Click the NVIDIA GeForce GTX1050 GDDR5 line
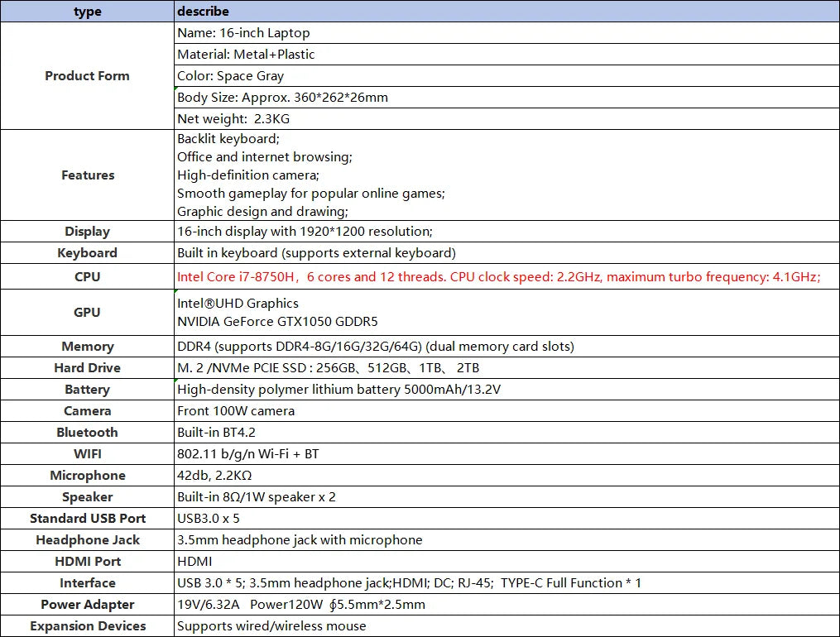840x637 pixels. [x=277, y=321]
